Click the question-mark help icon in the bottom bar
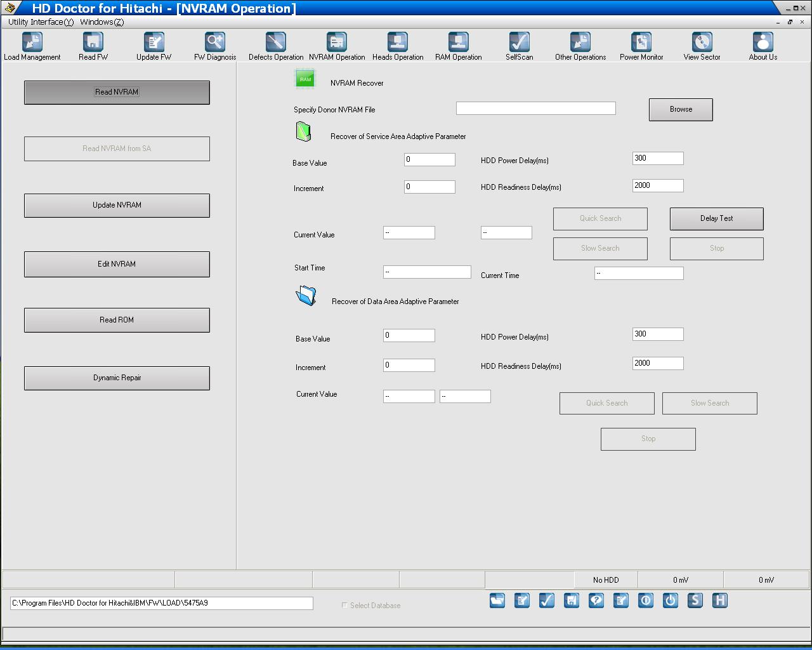The image size is (812, 650). tap(596, 600)
